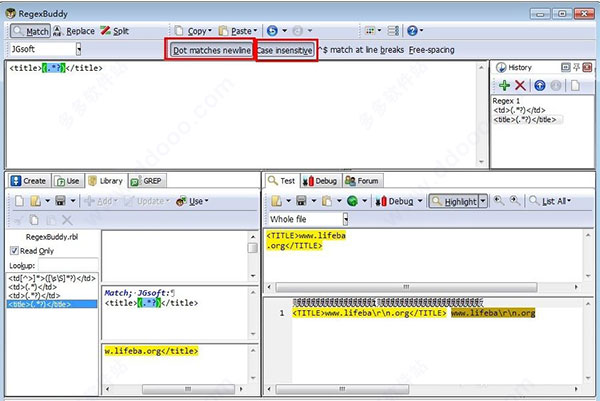
Task: Open the Debug dropdown arrow in Test toolbar
Action: pos(420,201)
